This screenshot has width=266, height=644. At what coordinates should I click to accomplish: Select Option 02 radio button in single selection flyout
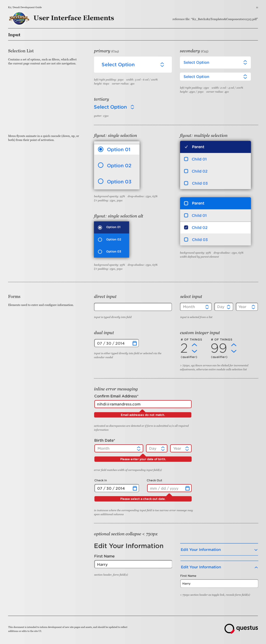click(x=101, y=165)
